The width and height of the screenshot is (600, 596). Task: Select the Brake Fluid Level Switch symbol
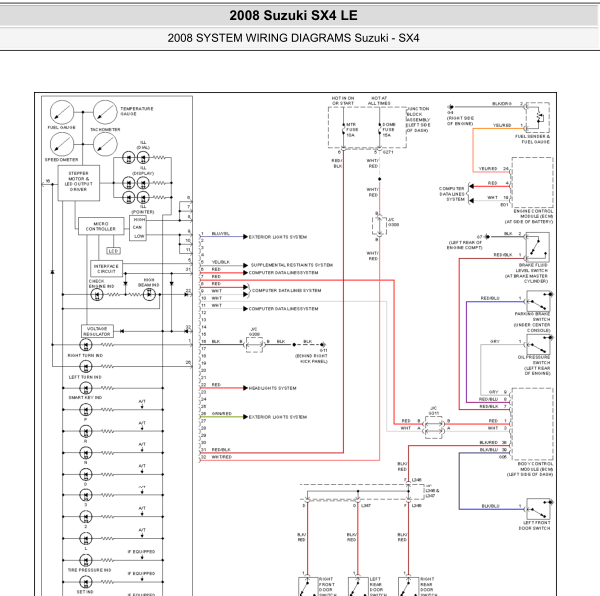click(538, 248)
